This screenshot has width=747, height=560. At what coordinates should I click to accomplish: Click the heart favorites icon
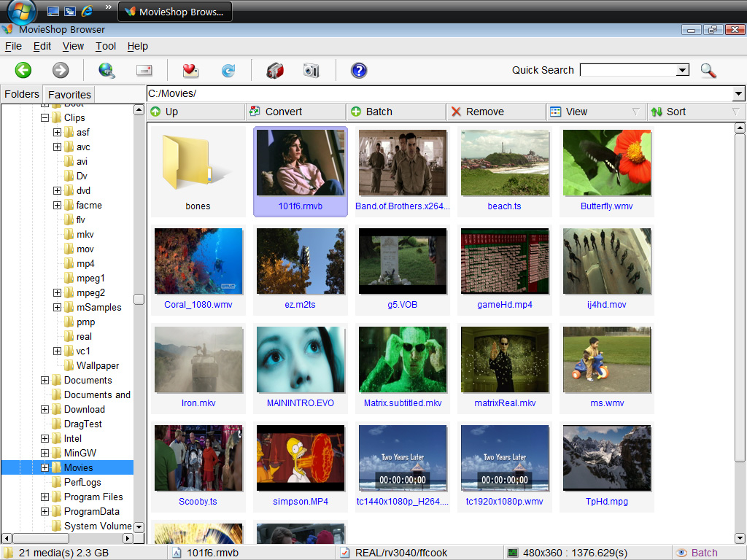(190, 70)
